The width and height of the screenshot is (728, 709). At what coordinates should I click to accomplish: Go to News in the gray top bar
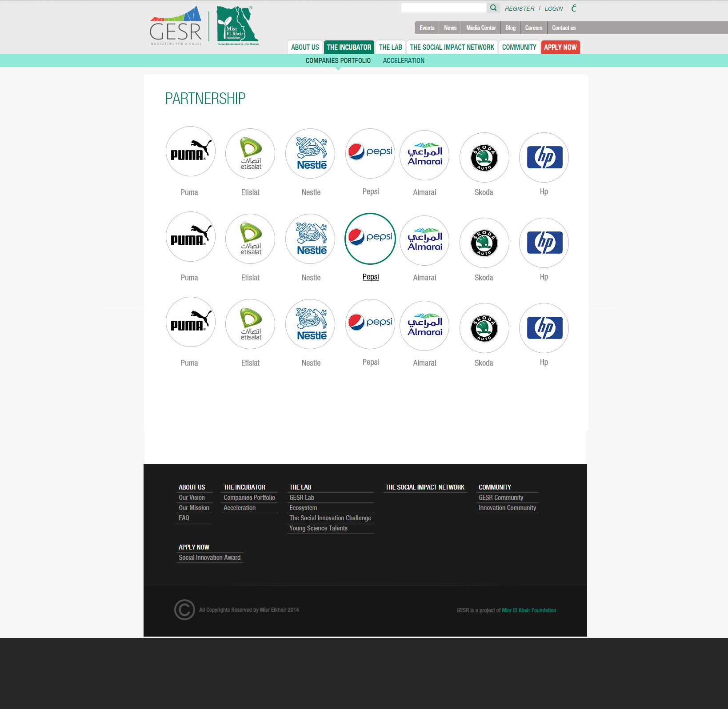pos(450,28)
